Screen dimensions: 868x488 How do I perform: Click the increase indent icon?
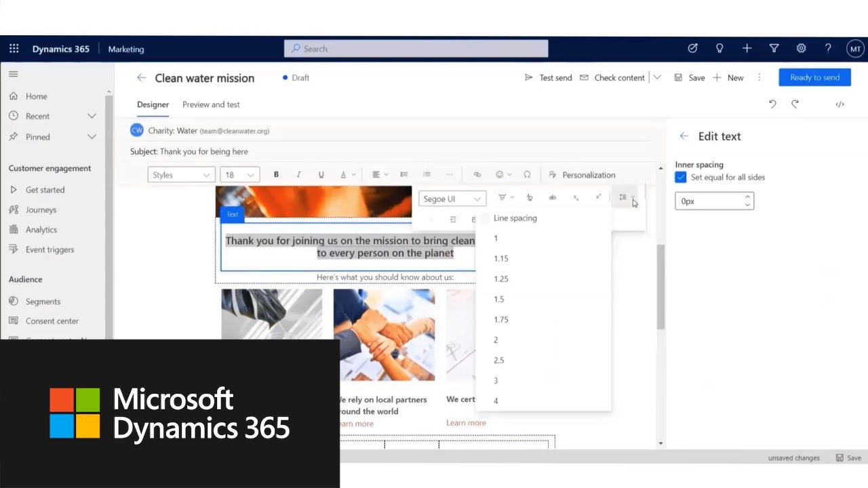pos(453,220)
